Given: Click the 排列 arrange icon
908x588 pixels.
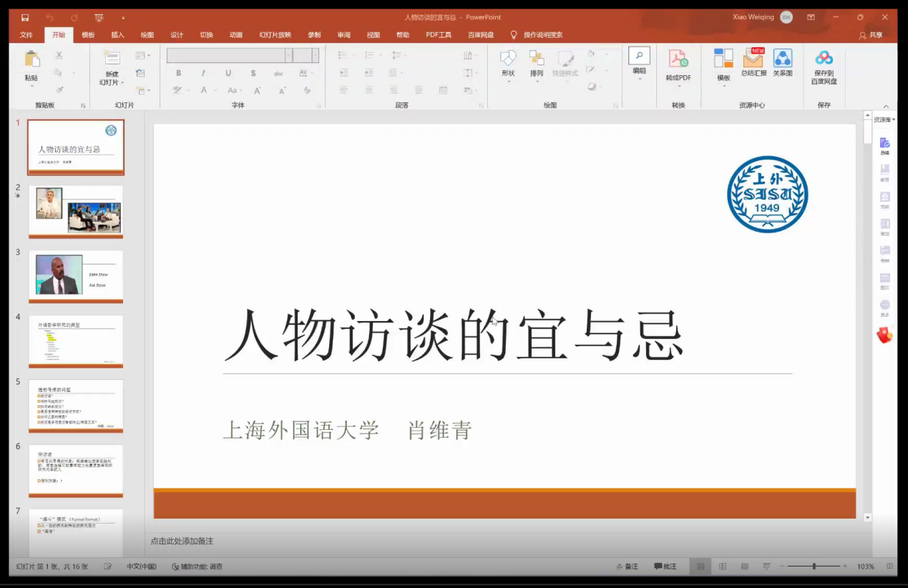Looking at the screenshot, I should [x=537, y=59].
